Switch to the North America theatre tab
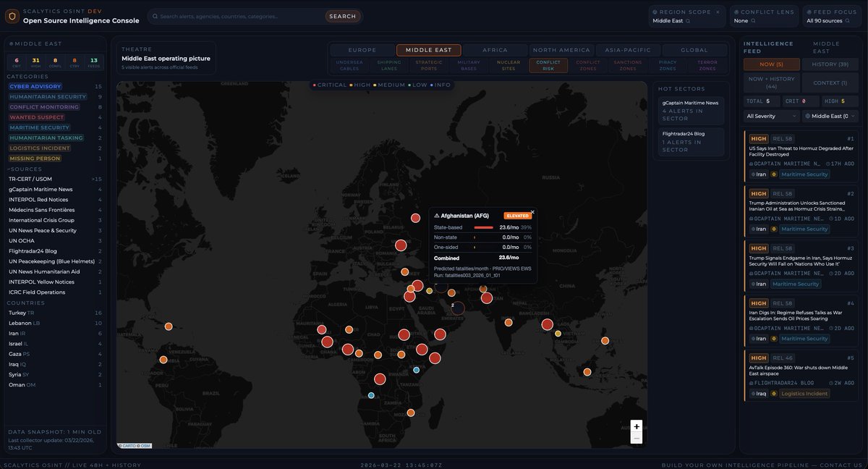 click(x=561, y=50)
